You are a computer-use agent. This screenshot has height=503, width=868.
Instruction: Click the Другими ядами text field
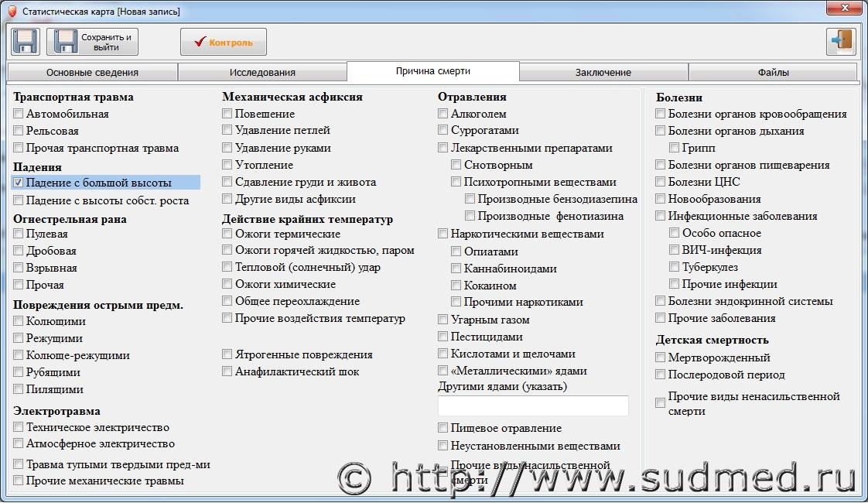point(533,405)
